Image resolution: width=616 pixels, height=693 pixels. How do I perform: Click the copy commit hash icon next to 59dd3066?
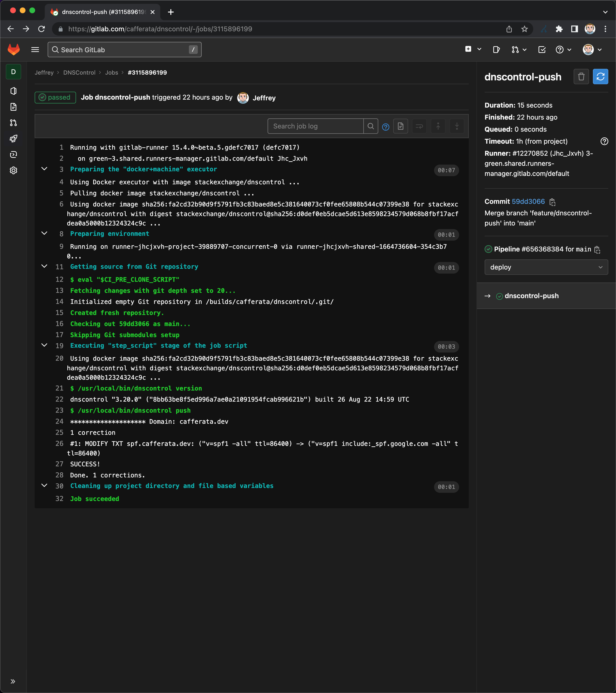point(552,201)
